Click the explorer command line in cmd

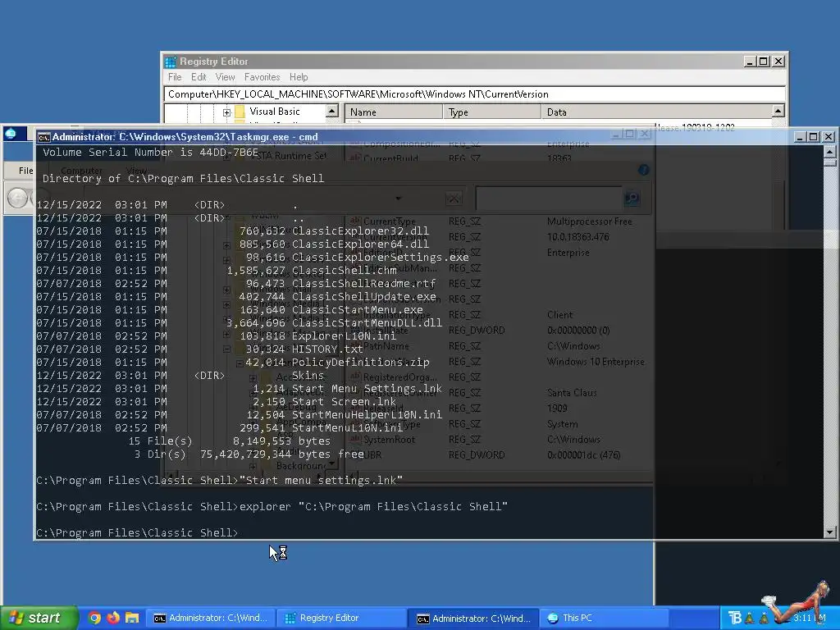coord(272,506)
